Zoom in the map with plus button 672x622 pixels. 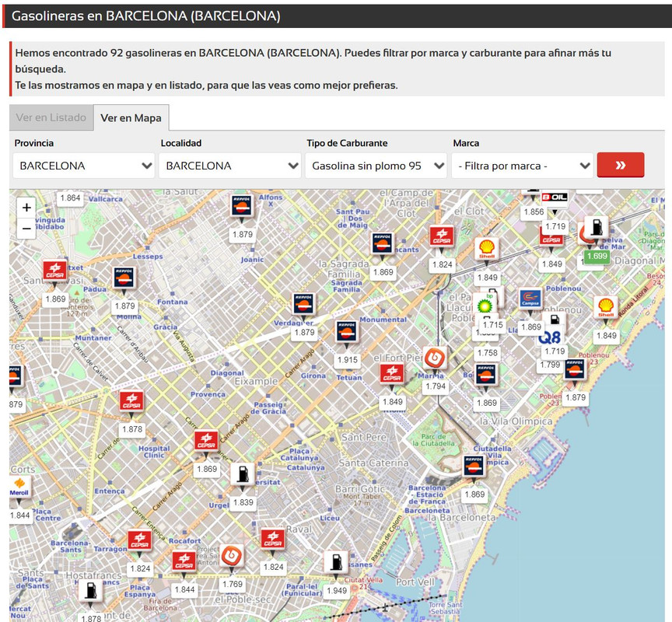26,208
